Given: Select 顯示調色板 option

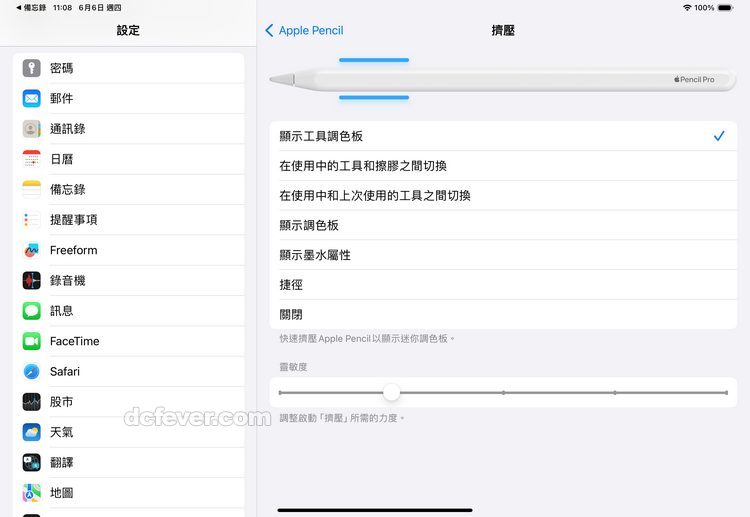Looking at the screenshot, I should click(503, 225).
